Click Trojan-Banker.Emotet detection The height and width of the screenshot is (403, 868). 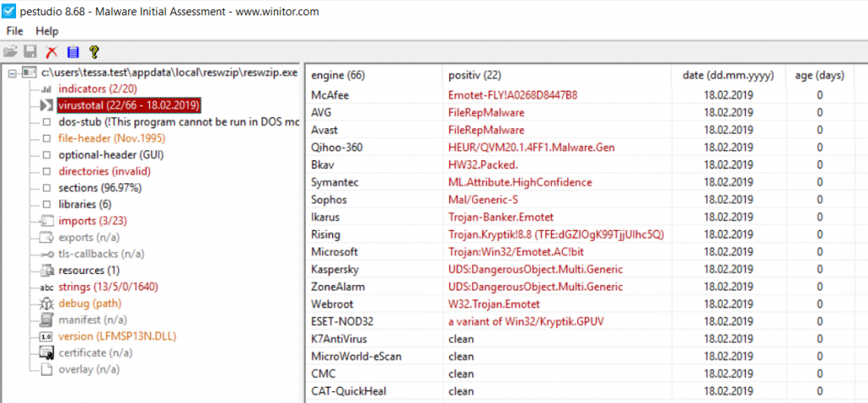[x=500, y=216]
